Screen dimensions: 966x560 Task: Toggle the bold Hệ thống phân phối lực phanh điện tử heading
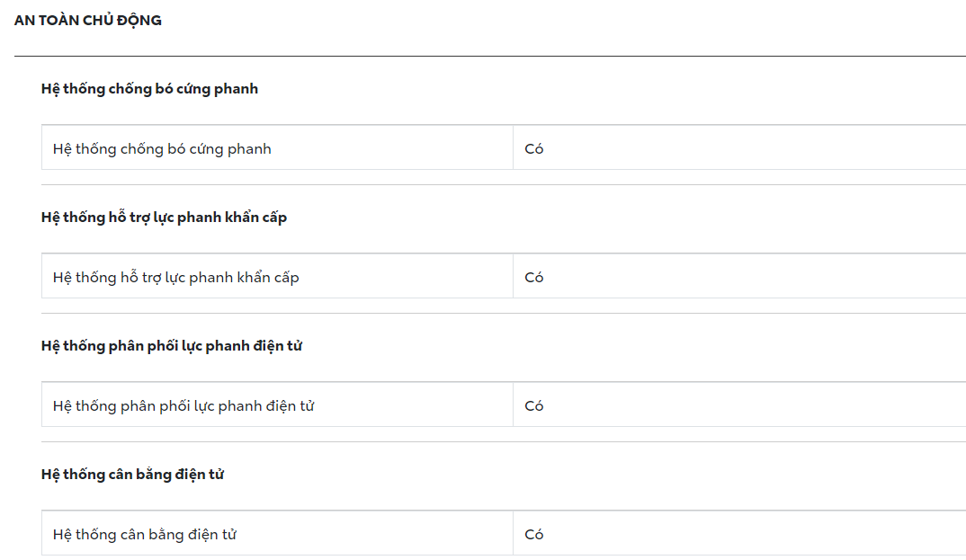(x=171, y=346)
